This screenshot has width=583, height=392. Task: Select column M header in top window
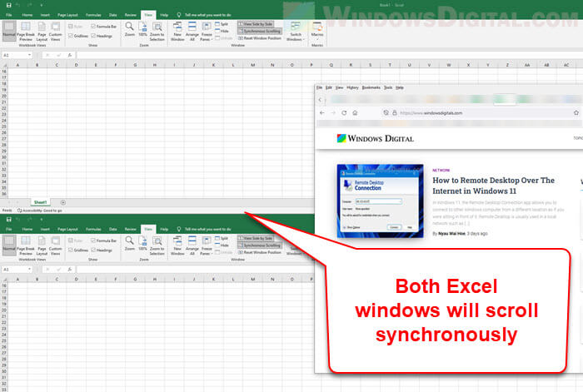253,65
